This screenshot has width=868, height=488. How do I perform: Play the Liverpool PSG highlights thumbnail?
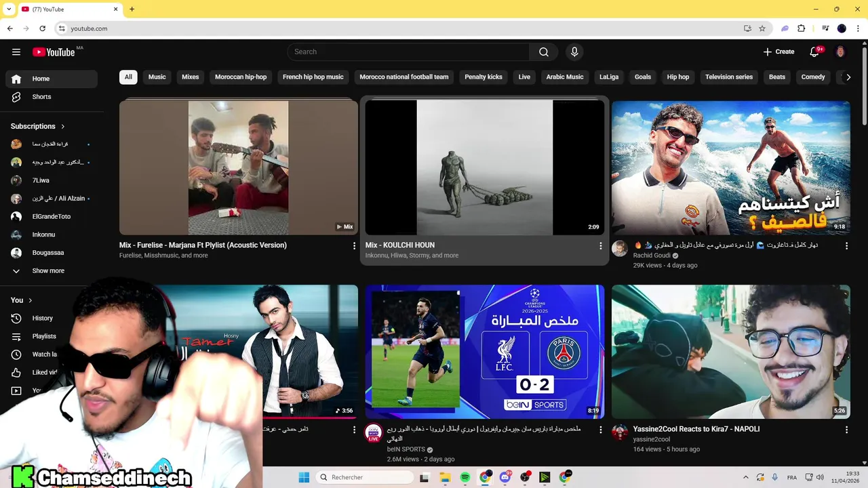click(485, 352)
